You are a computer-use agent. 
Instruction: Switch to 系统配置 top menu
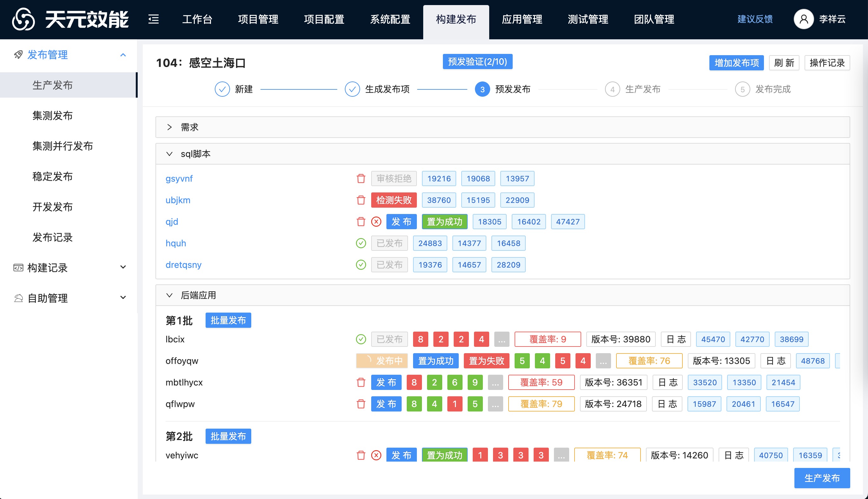(x=390, y=19)
